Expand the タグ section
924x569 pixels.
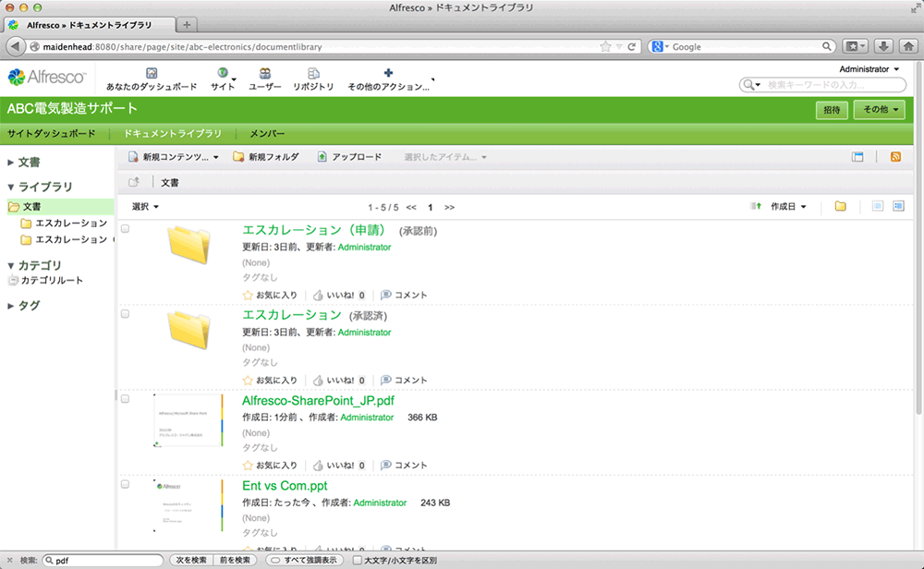click(10, 306)
